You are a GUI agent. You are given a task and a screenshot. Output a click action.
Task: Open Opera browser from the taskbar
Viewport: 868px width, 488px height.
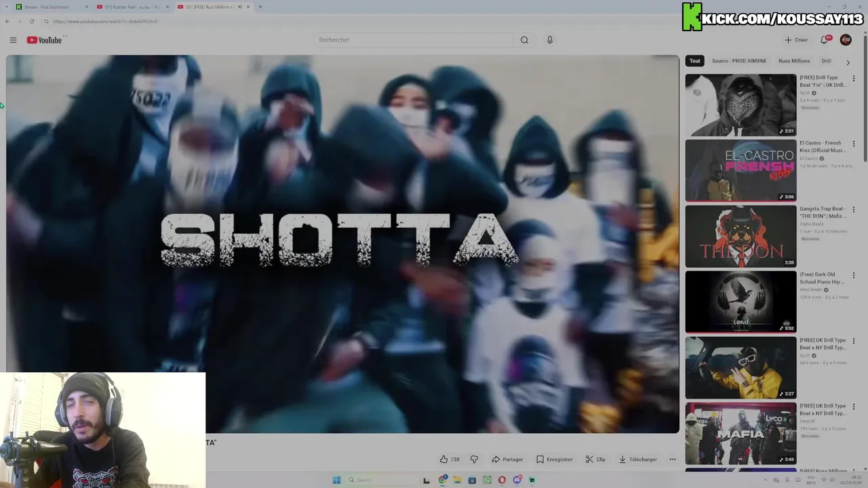point(502,480)
